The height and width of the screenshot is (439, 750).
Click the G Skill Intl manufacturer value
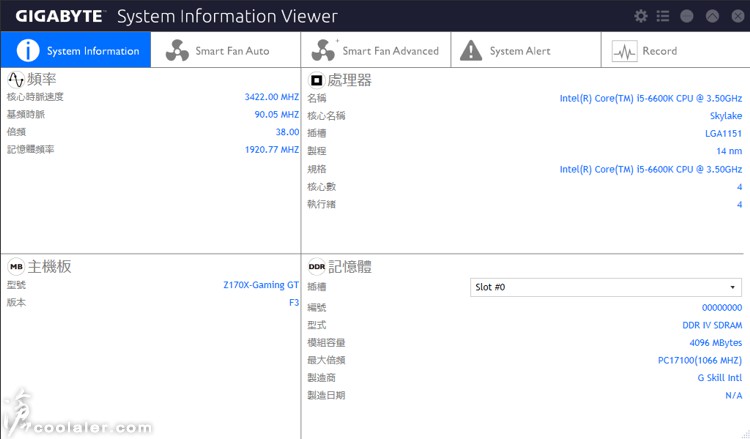pos(719,378)
